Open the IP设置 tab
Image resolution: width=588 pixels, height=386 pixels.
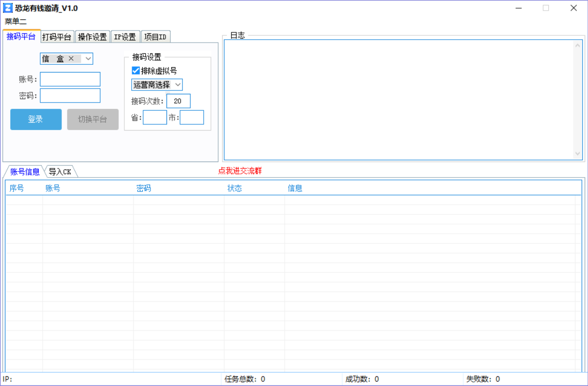point(125,37)
